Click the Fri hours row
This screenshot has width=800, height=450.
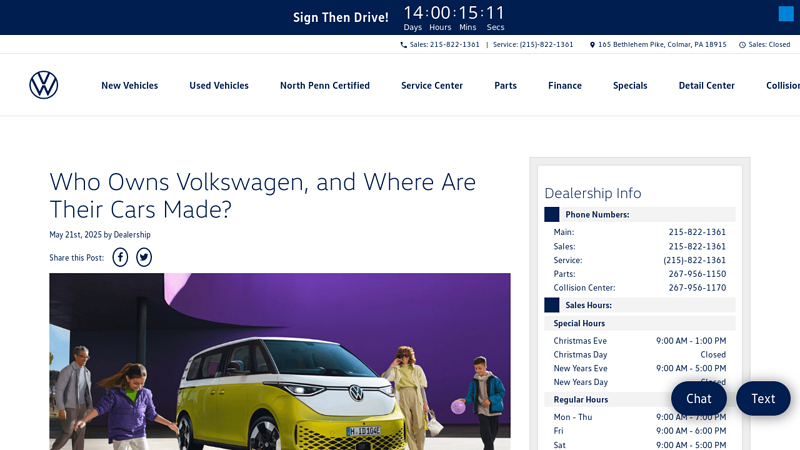640,431
